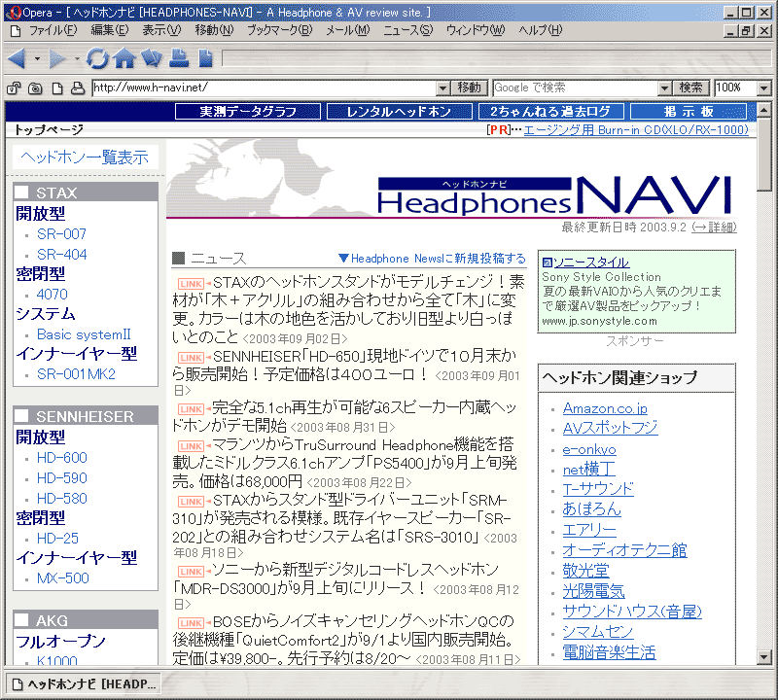Open the Amazon.co.jp shop link
Image resolution: width=778 pixels, height=700 pixels.
(x=605, y=408)
